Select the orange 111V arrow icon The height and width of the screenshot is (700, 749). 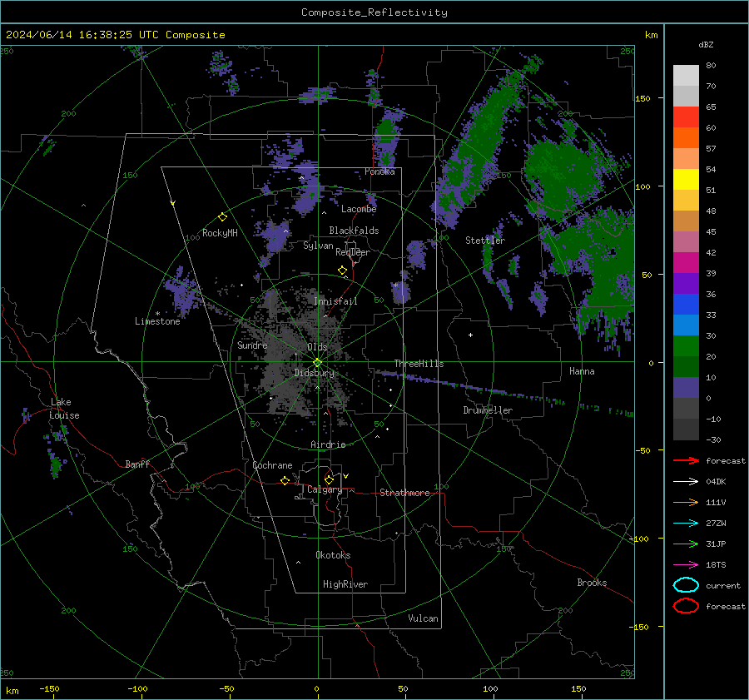pos(686,502)
